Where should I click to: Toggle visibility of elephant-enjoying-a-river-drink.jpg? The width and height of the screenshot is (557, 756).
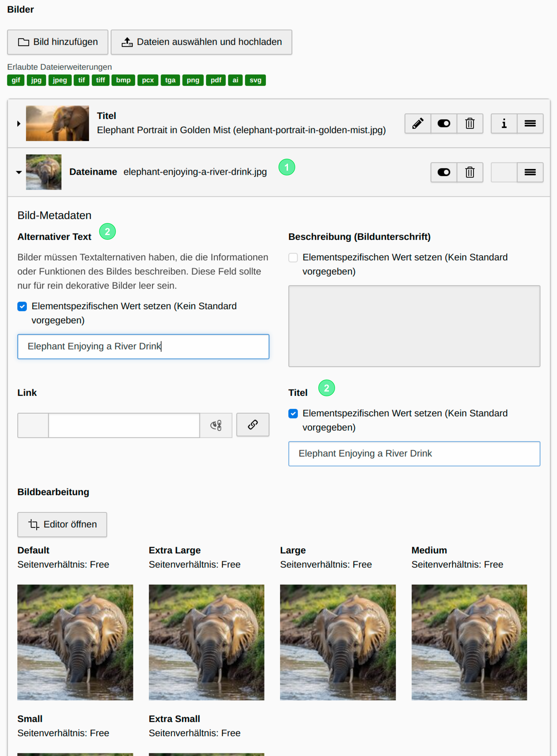click(x=444, y=173)
